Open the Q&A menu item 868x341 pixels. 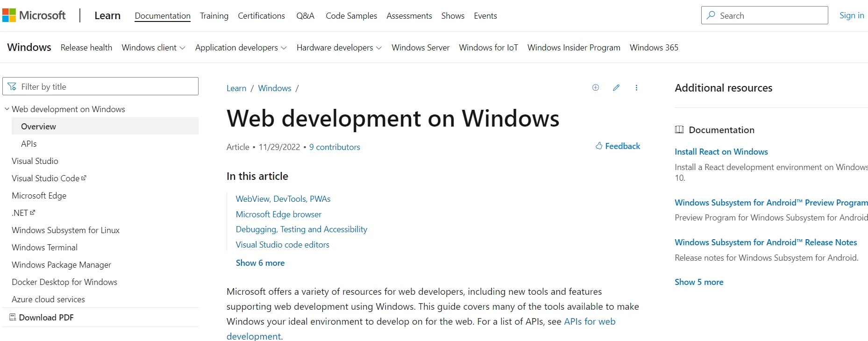[305, 15]
